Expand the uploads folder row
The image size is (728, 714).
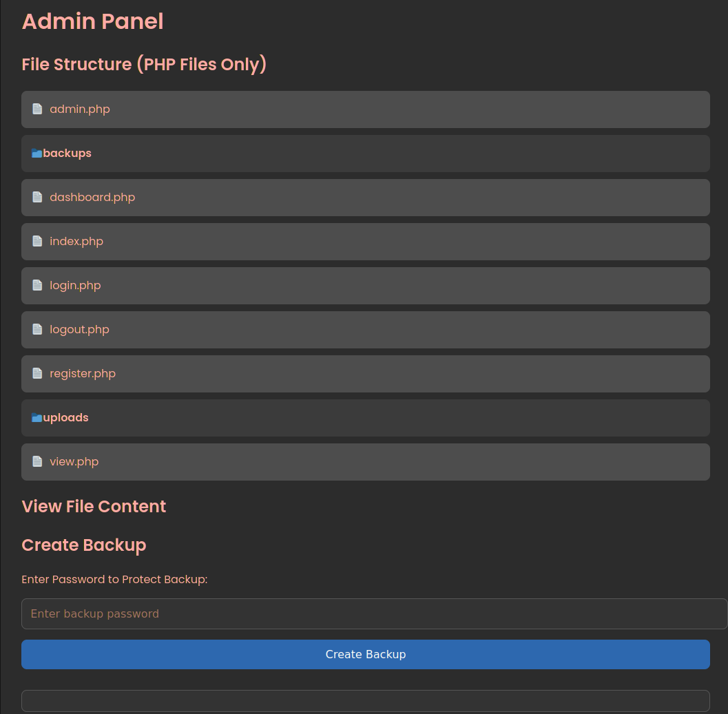66,418
